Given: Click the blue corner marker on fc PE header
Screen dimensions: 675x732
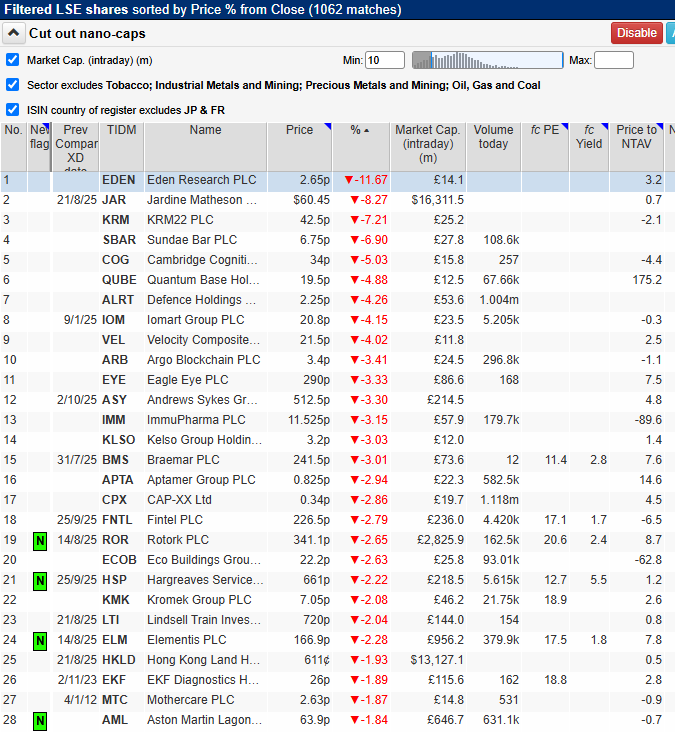Looking at the screenshot, I should (565, 127).
